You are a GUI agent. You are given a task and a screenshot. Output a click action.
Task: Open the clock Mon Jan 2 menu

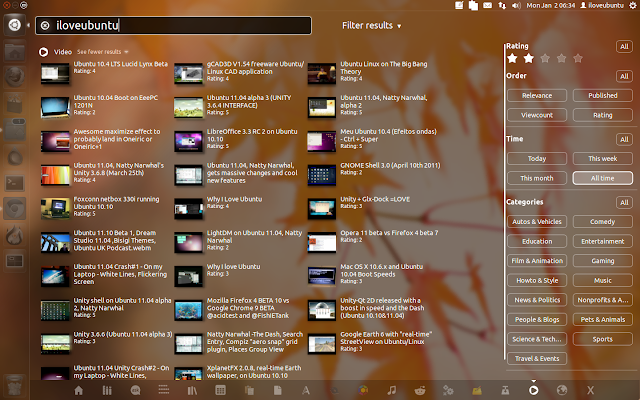551,5
